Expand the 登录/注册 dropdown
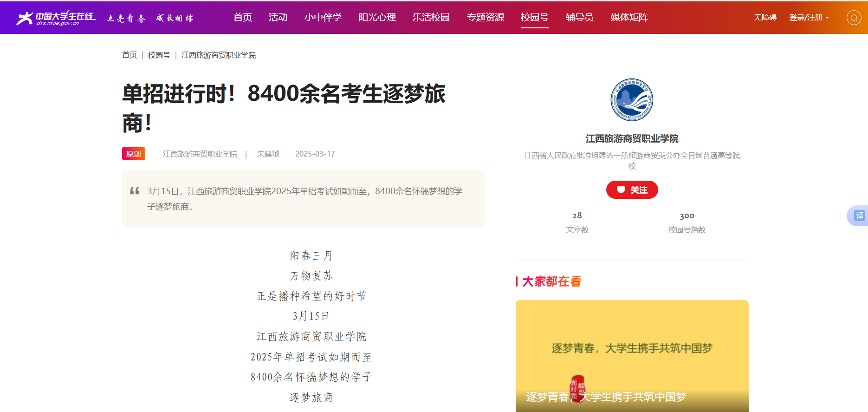868x412 pixels. 809,18
